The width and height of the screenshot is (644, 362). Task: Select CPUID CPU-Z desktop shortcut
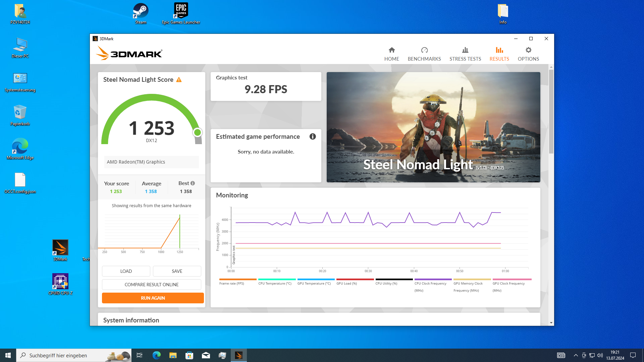click(60, 284)
